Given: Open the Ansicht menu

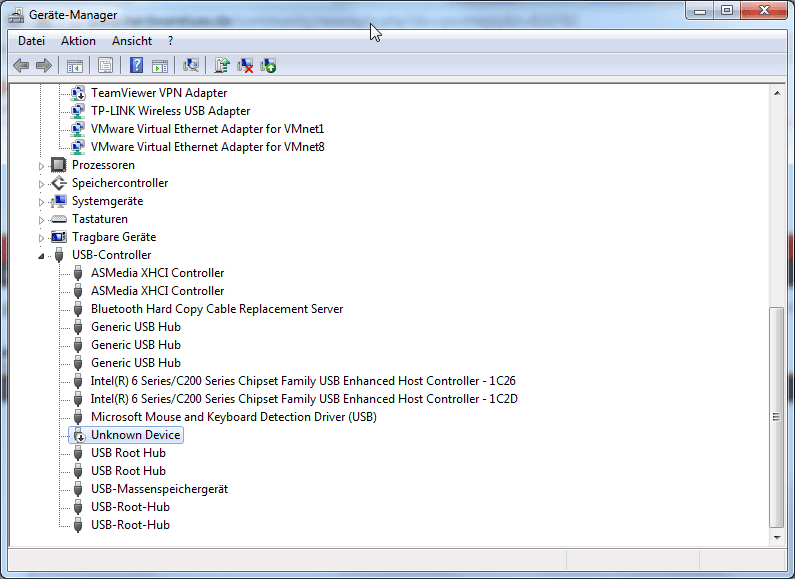Looking at the screenshot, I should coord(132,41).
